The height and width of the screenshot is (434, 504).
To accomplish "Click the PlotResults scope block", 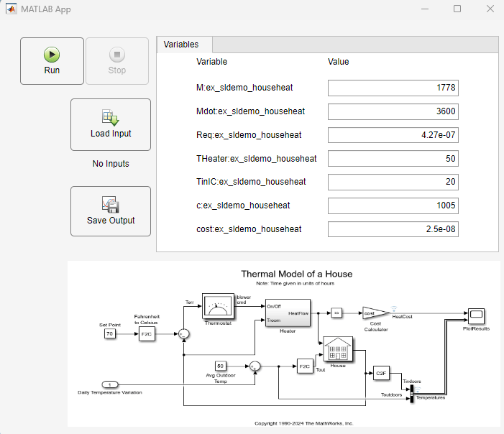I will pos(476,316).
